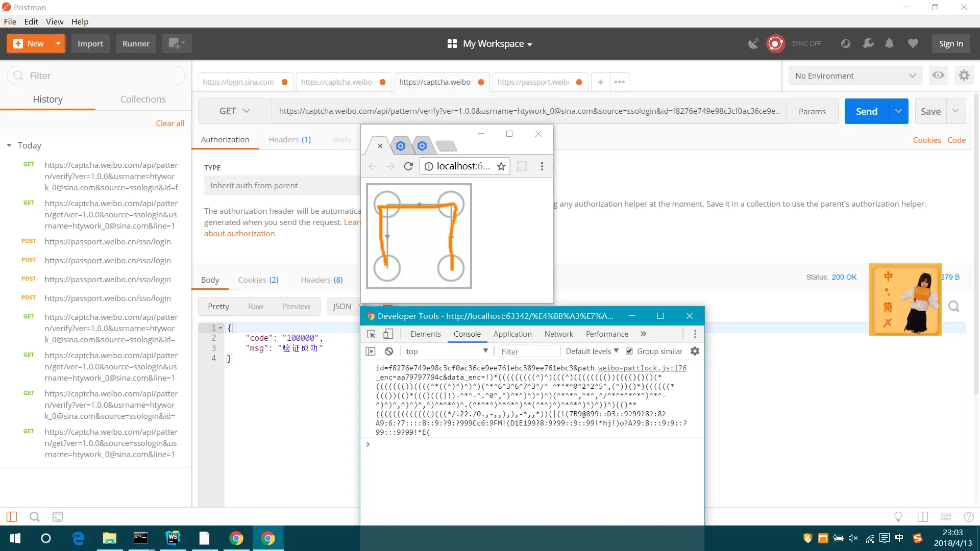Click the sidebar Filter search field
Image resolution: width=980 pixels, height=551 pixels.
[x=96, y=76]
